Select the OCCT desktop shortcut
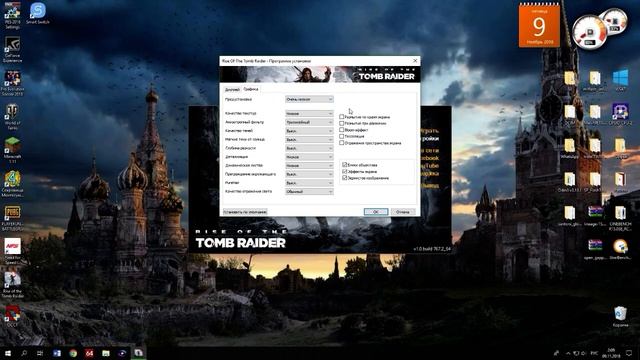 [12, 316]
